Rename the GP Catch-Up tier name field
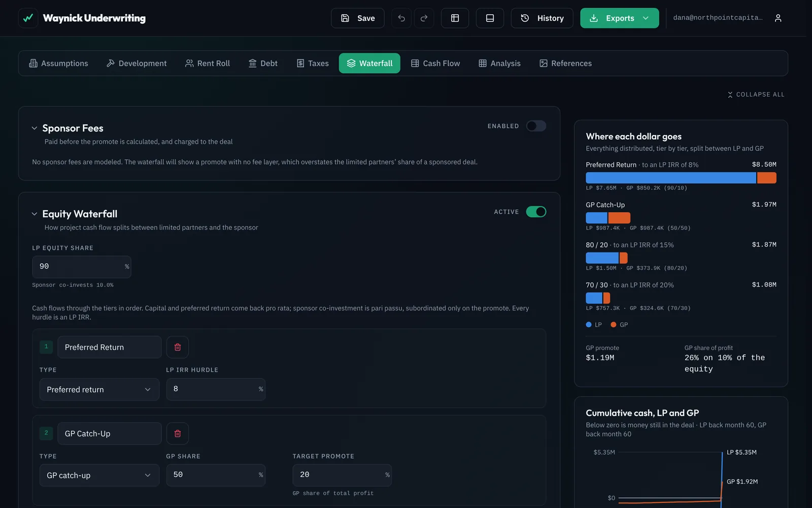812x508 pixels. (x=110, y=434)
